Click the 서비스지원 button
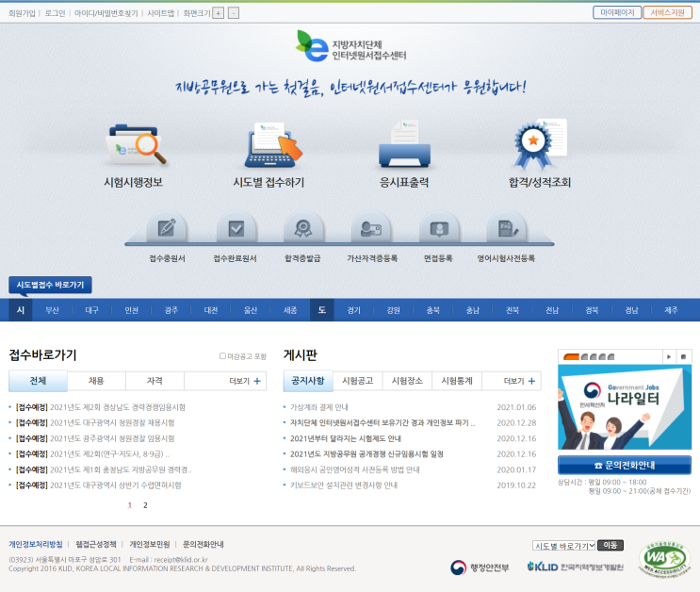The image size is (700, 592). click(667, 12)
